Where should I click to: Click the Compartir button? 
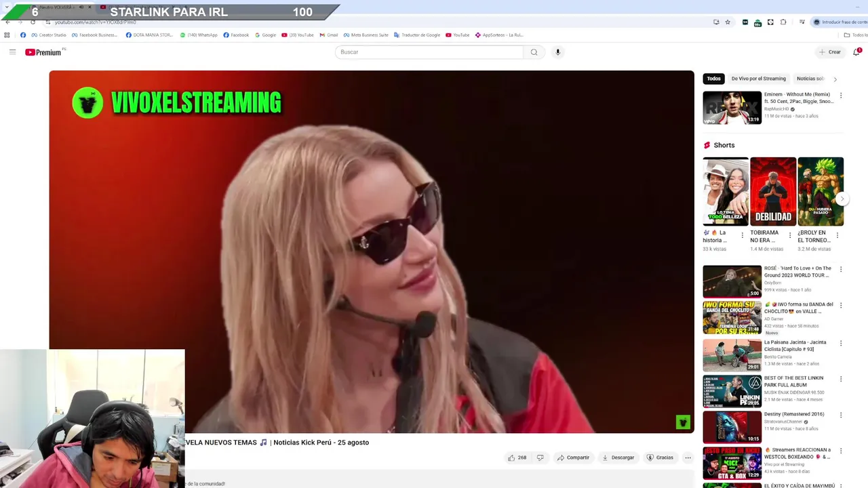574,457
